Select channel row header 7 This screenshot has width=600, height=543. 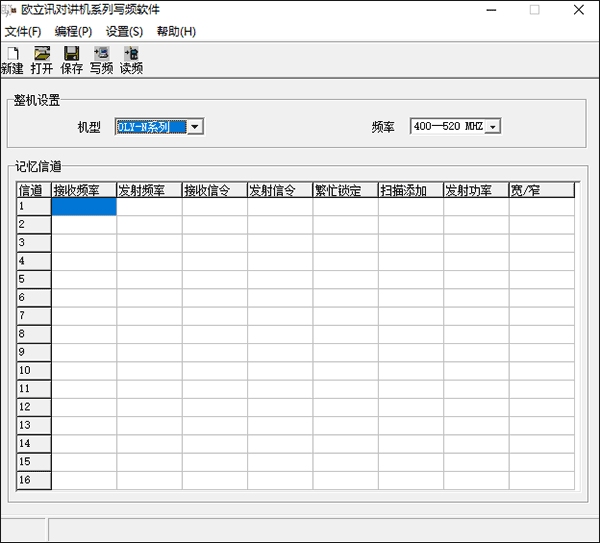34,316
